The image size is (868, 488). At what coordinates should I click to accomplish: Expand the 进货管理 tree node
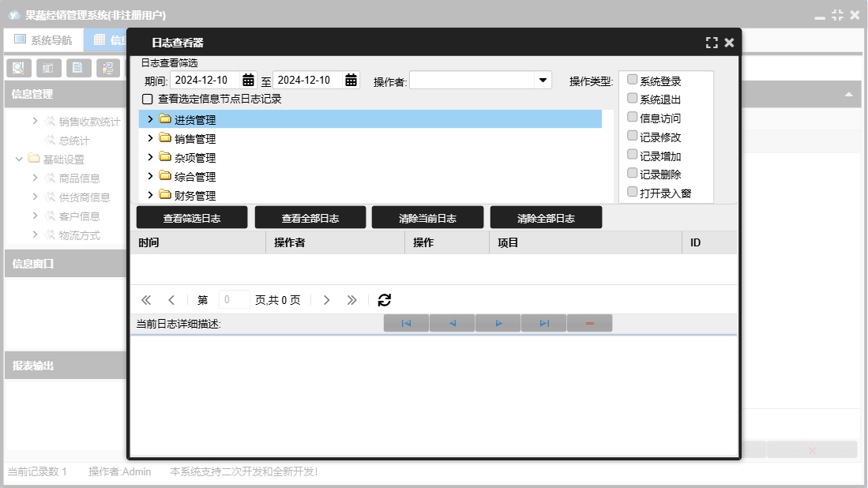point(150,119)
